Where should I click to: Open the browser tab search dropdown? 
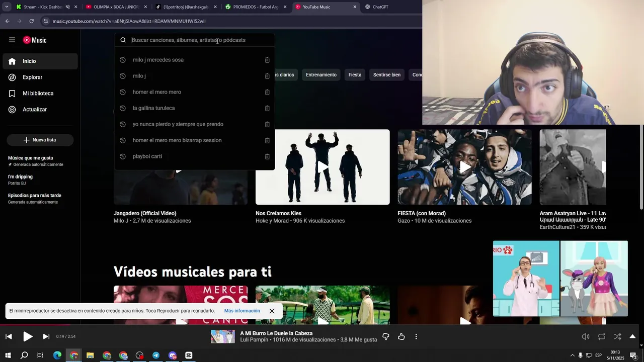pyautogui.click(x=7, y=7)
